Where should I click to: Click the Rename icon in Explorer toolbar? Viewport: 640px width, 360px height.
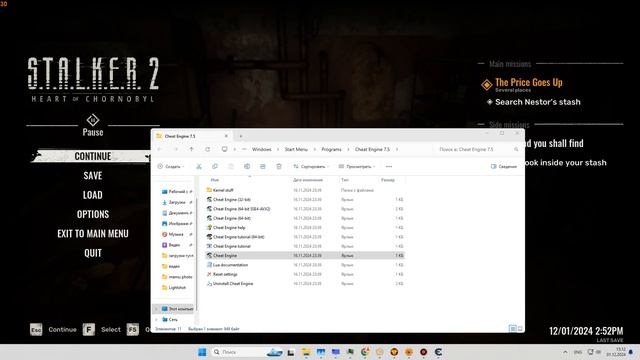(x=247, y=167)
